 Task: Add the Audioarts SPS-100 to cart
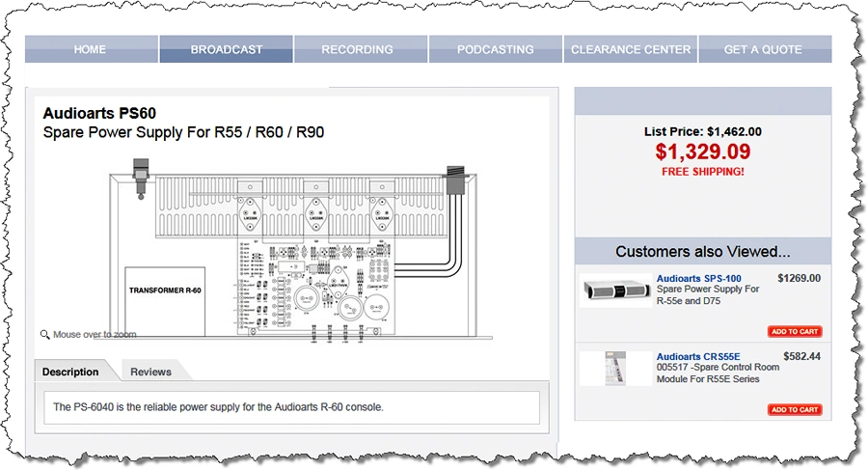point(795,331)
